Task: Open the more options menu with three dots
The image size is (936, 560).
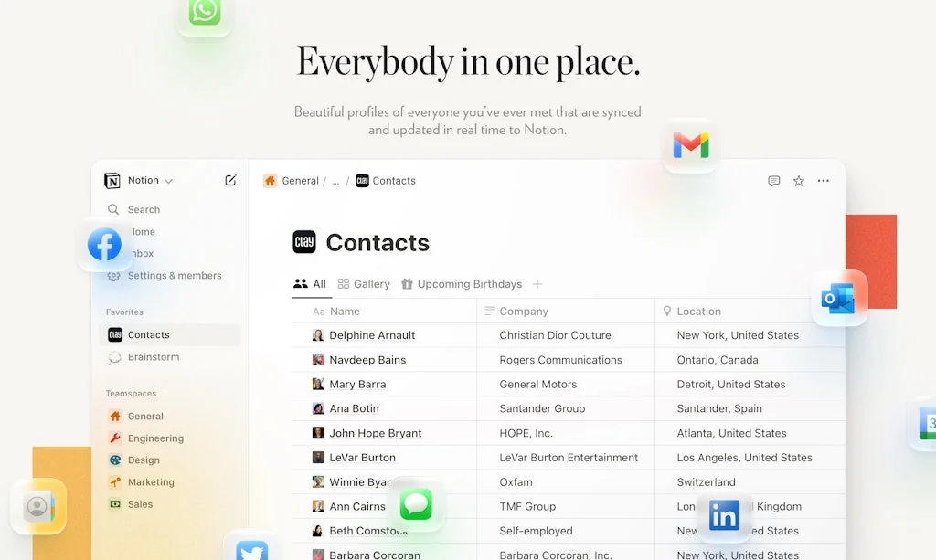Action: (822, 181)
